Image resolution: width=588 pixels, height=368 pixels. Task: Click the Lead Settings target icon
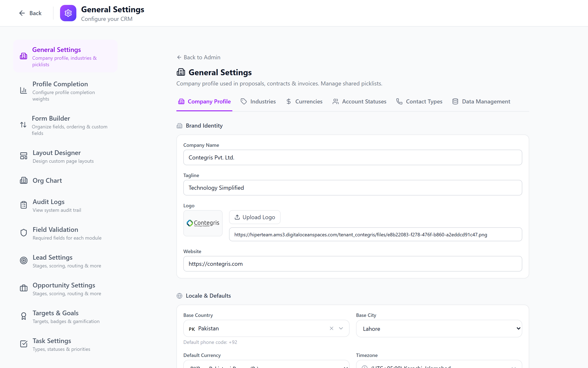point(23,260)
